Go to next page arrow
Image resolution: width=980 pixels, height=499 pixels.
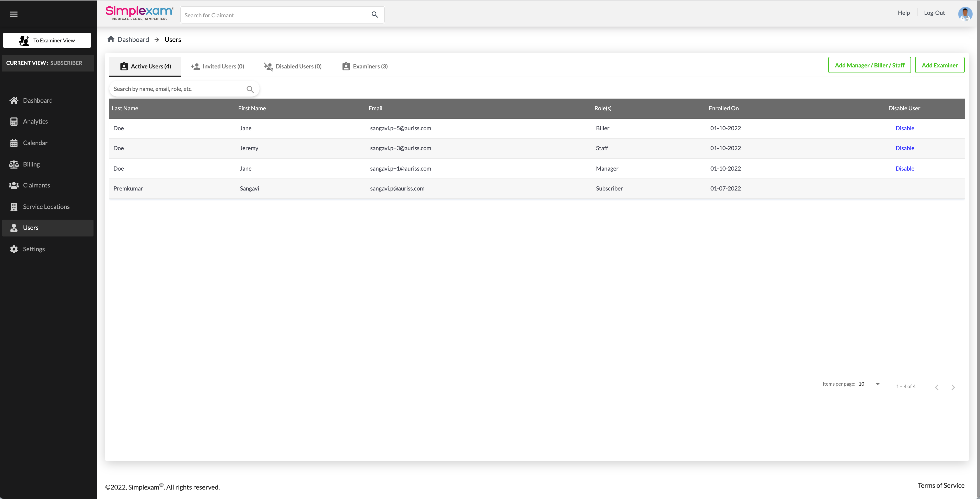953,387
